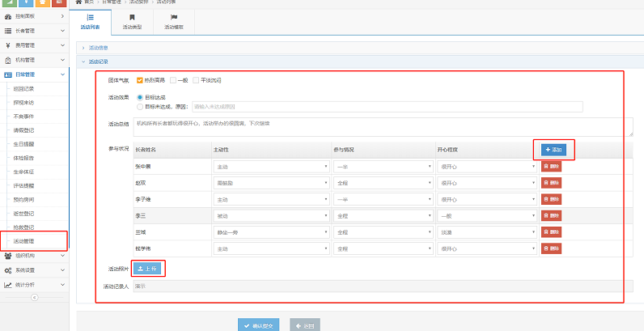The height and width of the screenshot is (331, 644).
Task: Click the blue 添加 button
Action: [554, 150]
